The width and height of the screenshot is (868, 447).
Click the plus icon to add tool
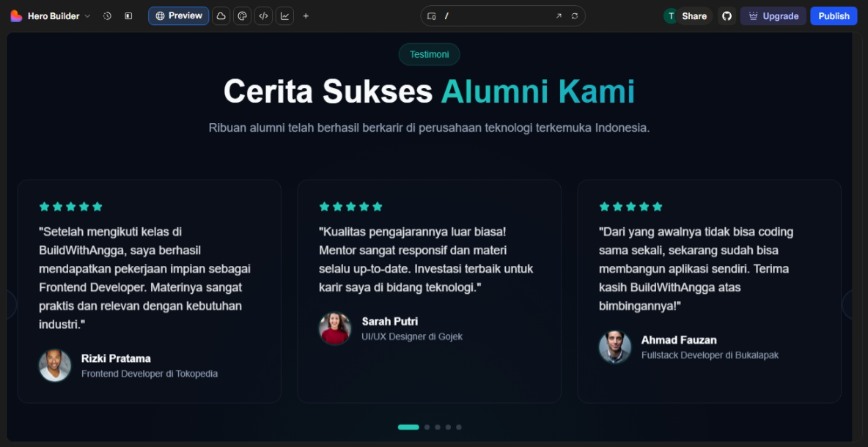click(306, 16)
